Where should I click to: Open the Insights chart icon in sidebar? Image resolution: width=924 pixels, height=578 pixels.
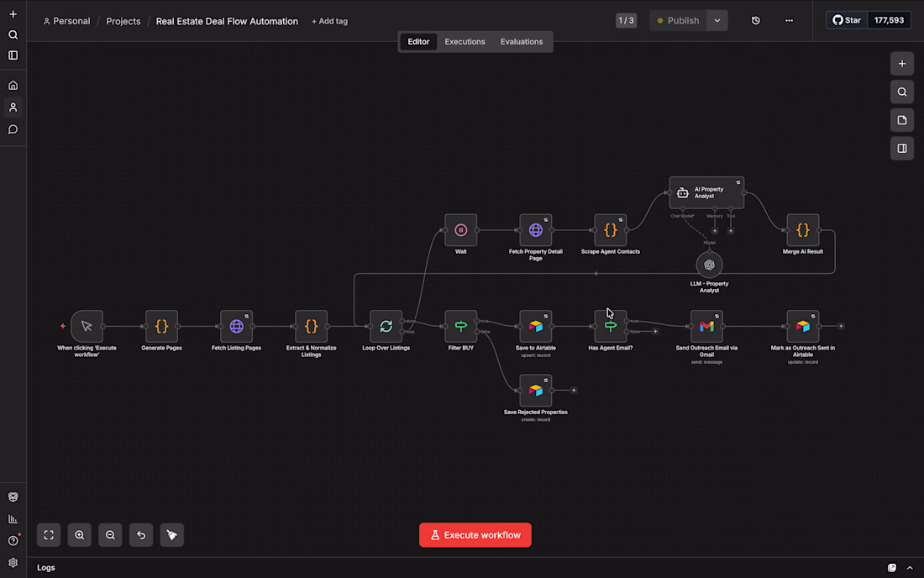click(x=13, y=518)
